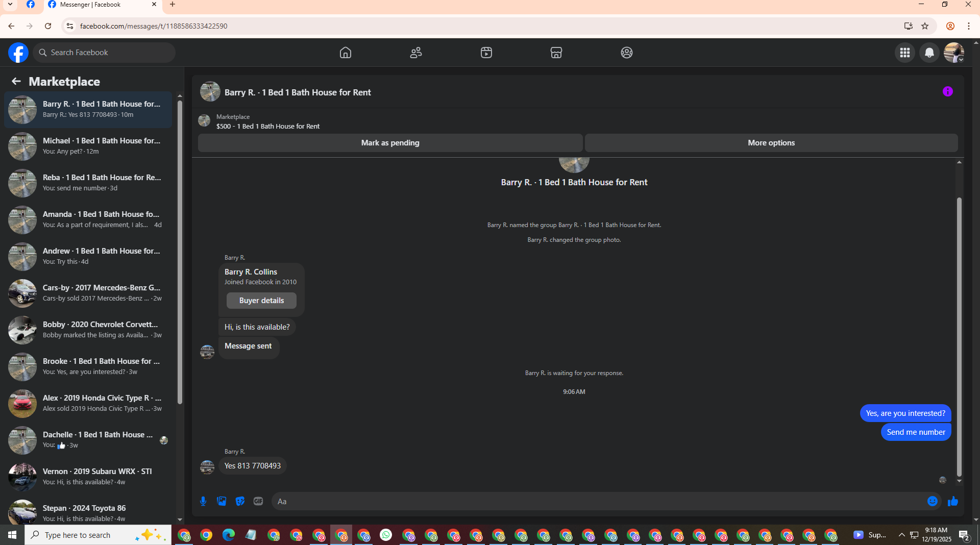Show hidden system tray icons
Viewport: 980px width, 545px height.
(901, 535)
